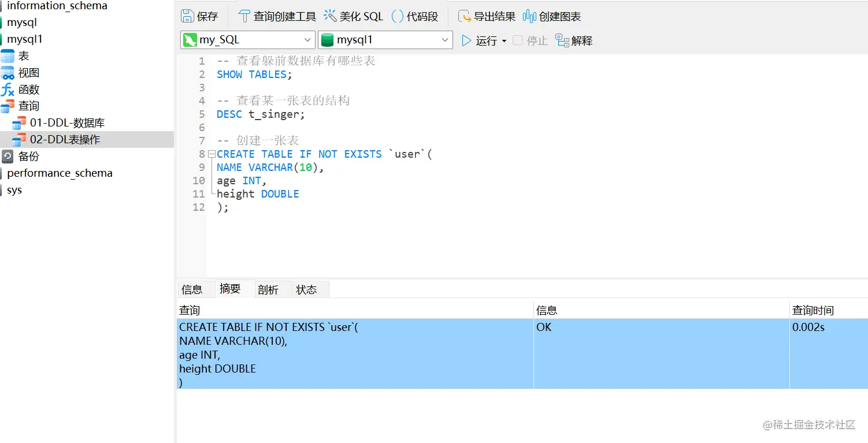Click the age INT, line in the editor
This screenshot has height=443, width=868.
tap(242, 181)
